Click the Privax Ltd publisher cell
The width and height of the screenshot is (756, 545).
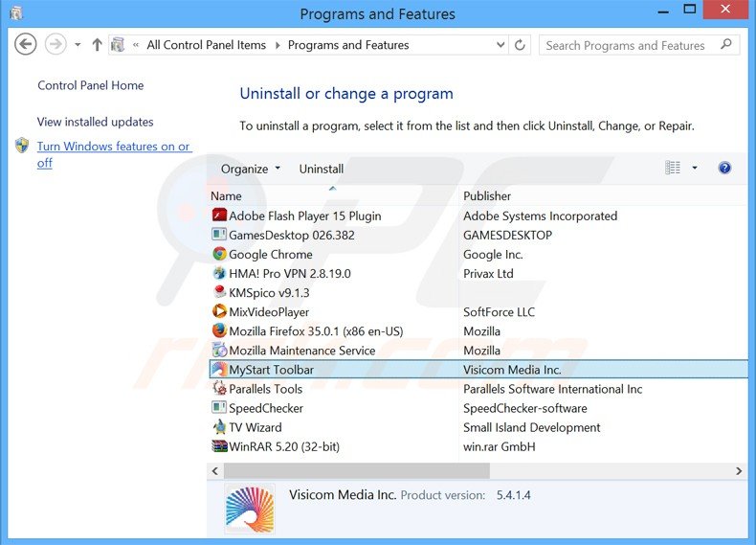(x=488, y=273)
